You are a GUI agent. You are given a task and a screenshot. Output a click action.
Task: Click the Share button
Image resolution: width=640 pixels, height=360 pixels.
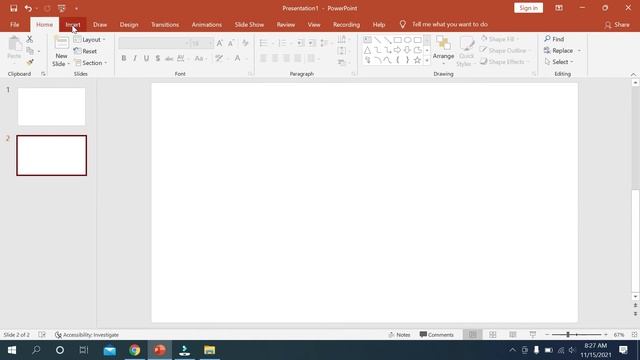click(617, 25)
